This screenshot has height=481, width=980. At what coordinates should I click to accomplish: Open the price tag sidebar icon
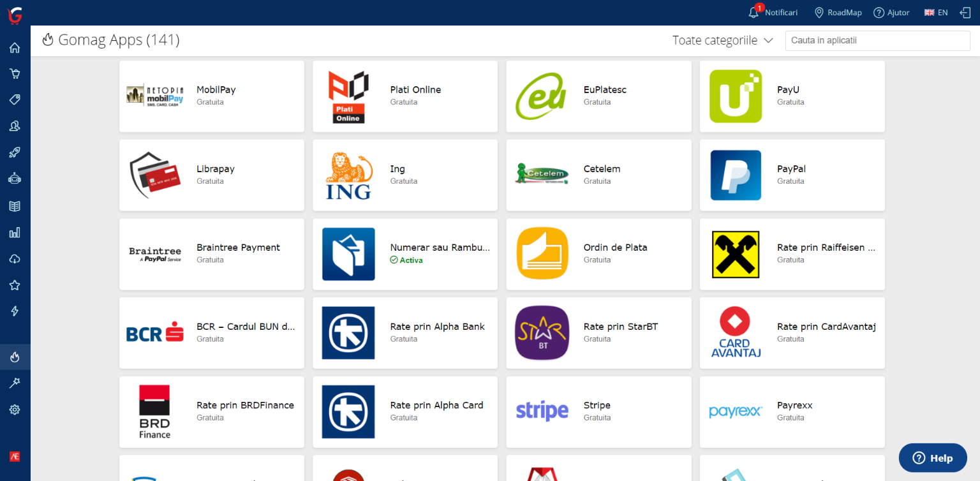coord(15,100)
